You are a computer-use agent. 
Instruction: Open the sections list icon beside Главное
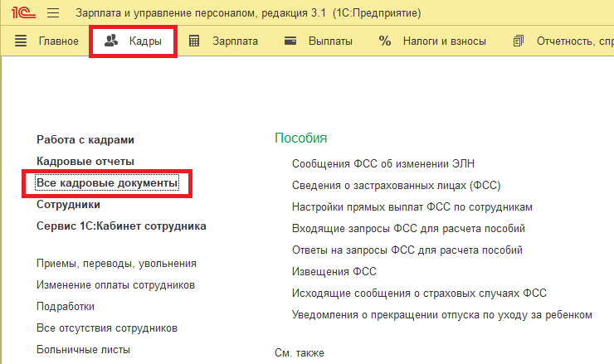click(x=21, y=41)
